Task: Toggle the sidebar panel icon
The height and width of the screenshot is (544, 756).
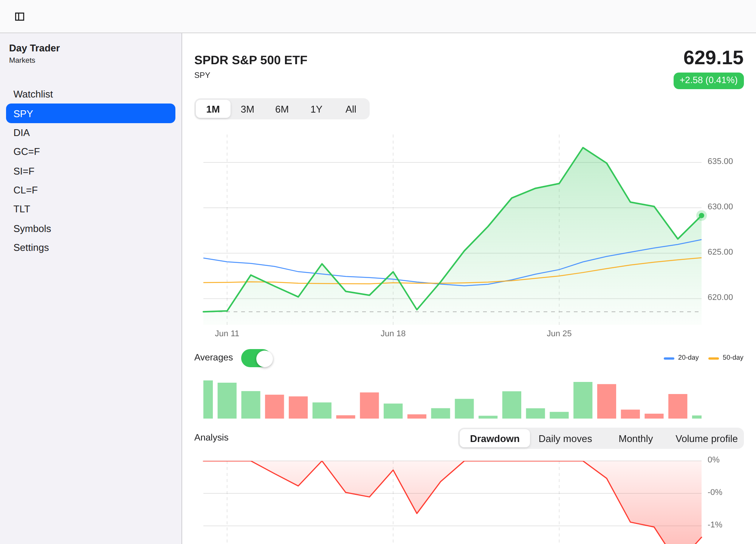Action: click(x=20, y=17)
